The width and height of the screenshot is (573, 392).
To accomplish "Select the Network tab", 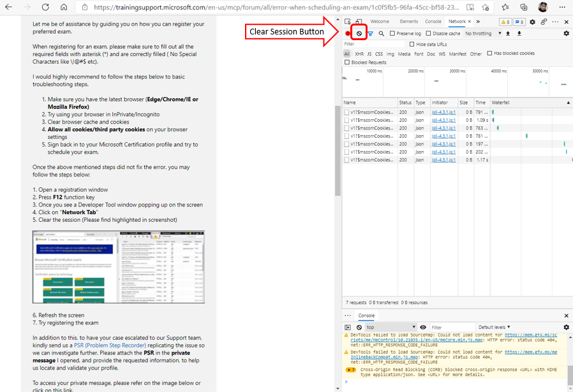I will pyautogui.click(x=457, y=22).
